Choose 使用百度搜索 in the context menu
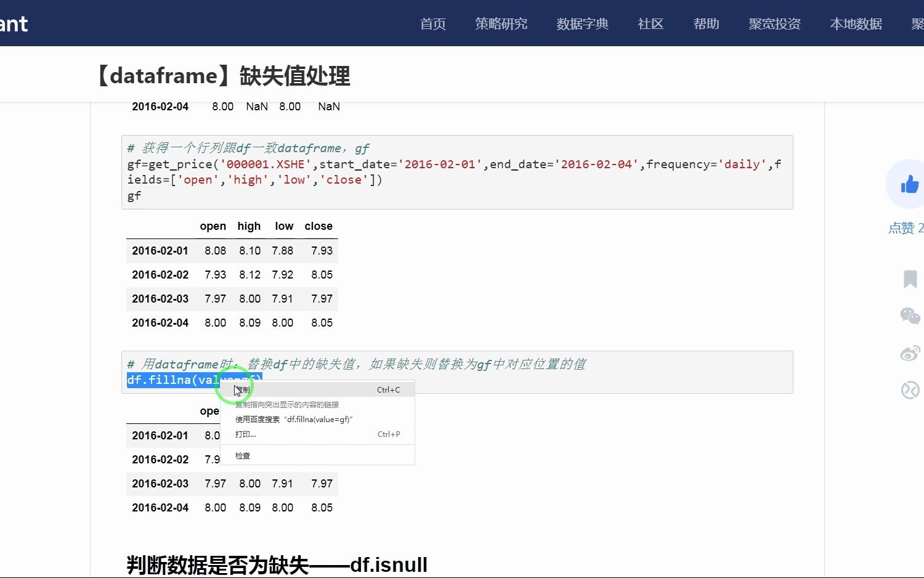924x578 pixels. pos(317,419)
